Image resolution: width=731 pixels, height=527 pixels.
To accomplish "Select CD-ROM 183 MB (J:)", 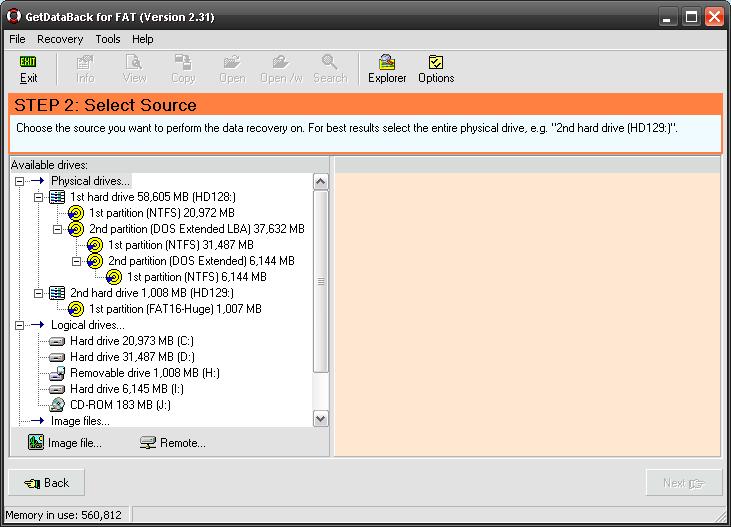I will coord(120,405).
